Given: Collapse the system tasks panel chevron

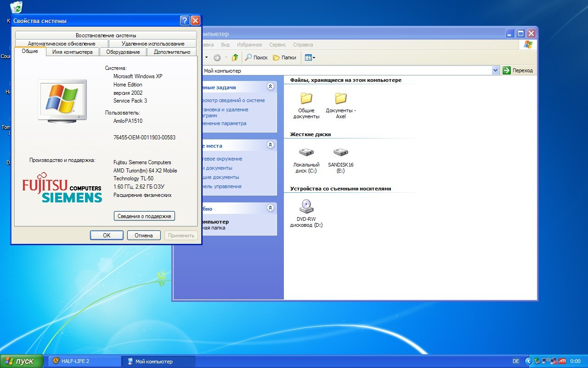Looking at the screenshot, I should pos(270,86).
